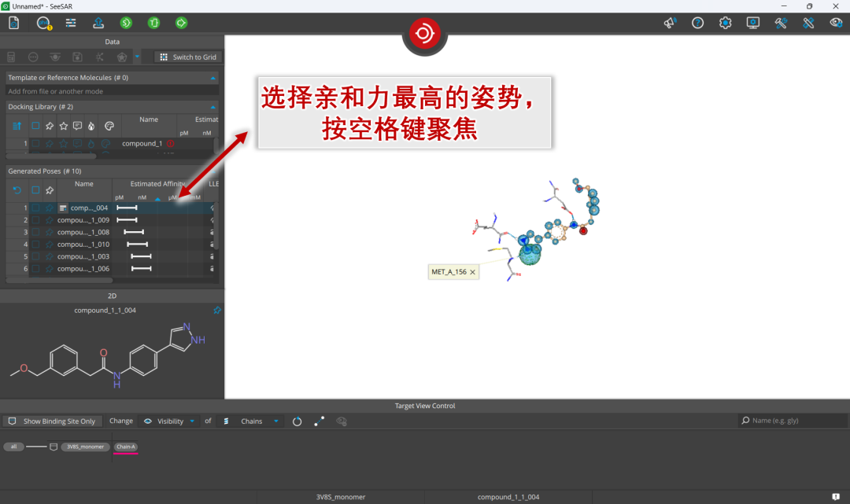Click the Switch to Grid button

[x=189, y=57]
